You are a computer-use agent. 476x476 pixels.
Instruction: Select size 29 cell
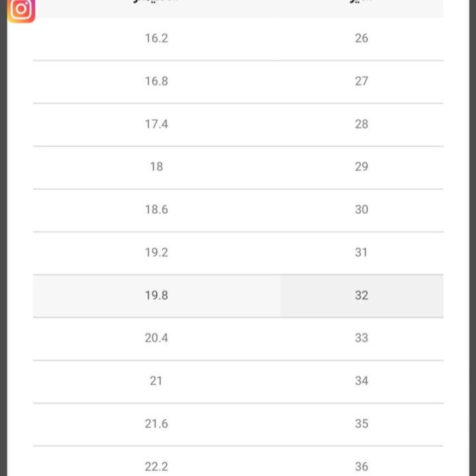[362, 167]
